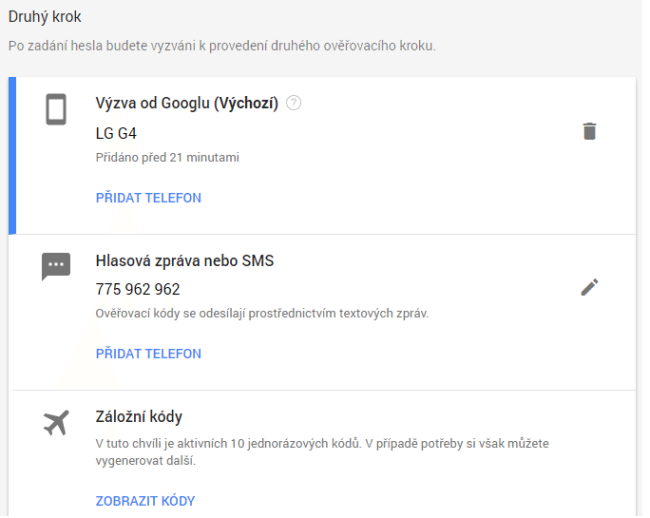Click the airplane icon for backup codes

[56, 423]
